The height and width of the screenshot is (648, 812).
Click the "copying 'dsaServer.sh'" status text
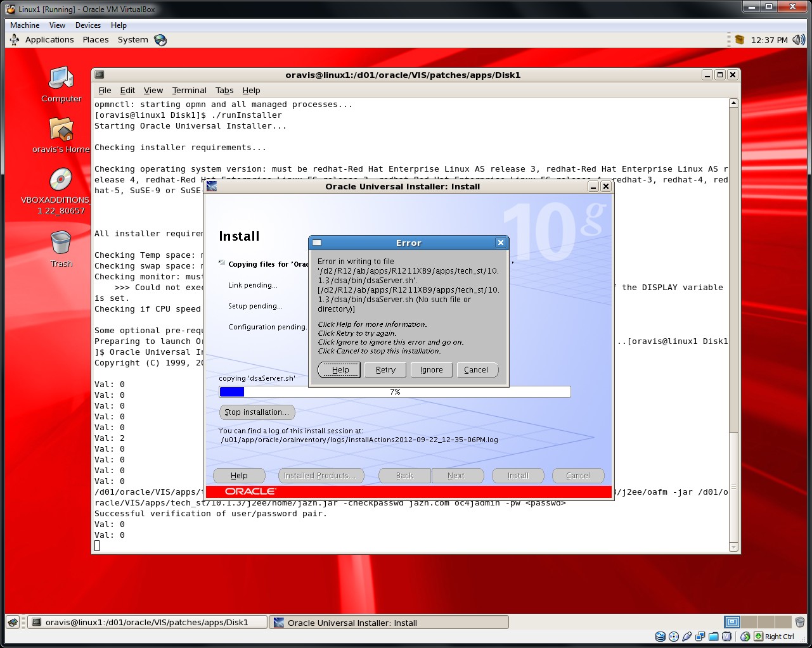pos(257,378)
